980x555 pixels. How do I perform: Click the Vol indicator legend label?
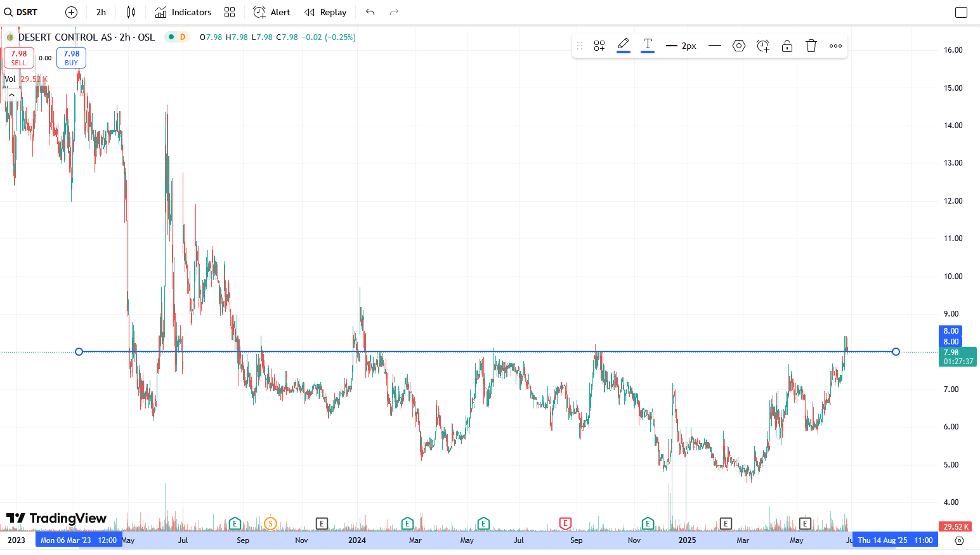pyautogui.click(x=10, y=79)
